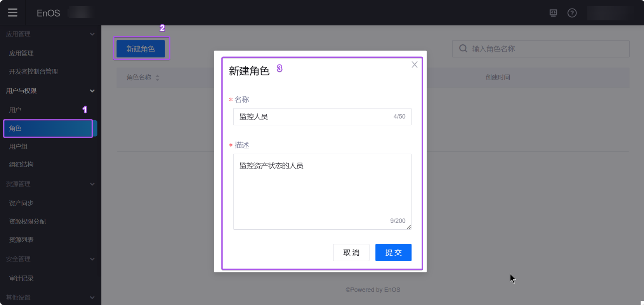The width and height of the screenshot is (644, 305).
Task: Click the search magnifier icon
Action: click(x=463, y=49)
